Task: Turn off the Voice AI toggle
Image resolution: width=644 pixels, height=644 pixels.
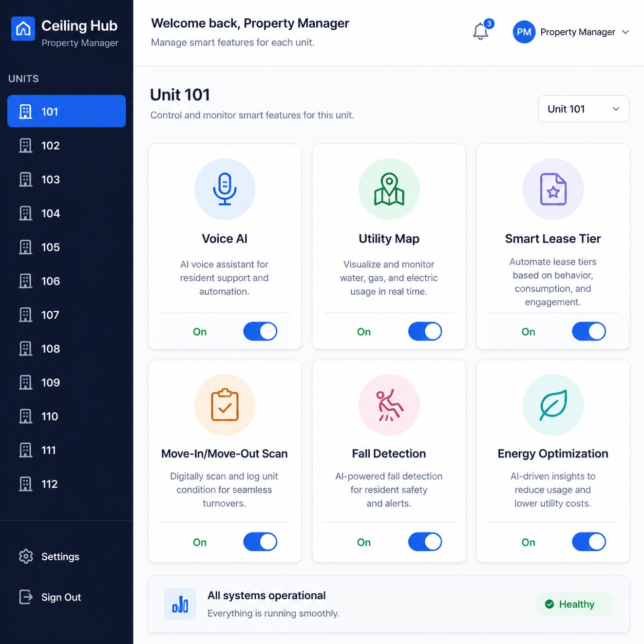Action: pos(260,331)
